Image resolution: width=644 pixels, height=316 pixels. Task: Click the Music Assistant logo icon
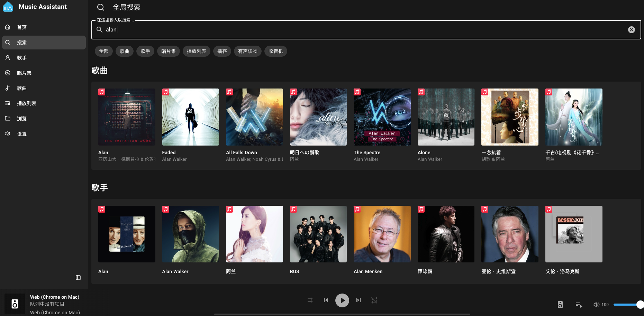(x=8, y=7)
